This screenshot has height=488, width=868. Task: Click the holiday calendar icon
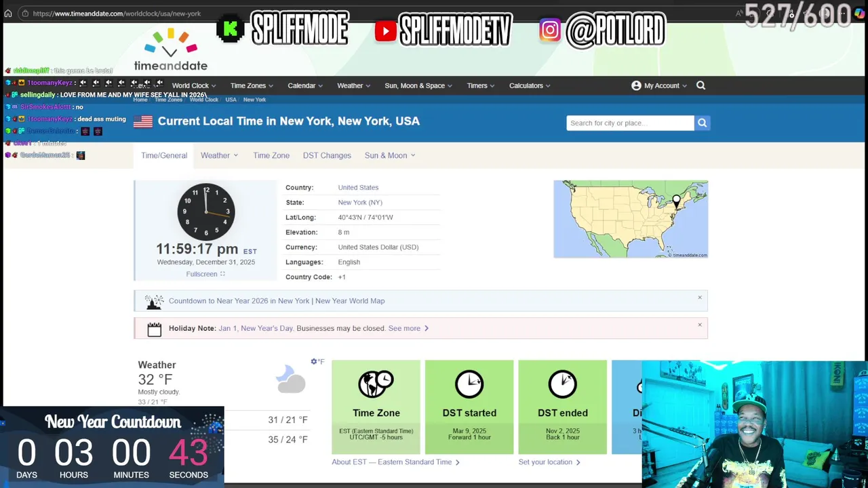pyautogui.click(x=155, y=329)
